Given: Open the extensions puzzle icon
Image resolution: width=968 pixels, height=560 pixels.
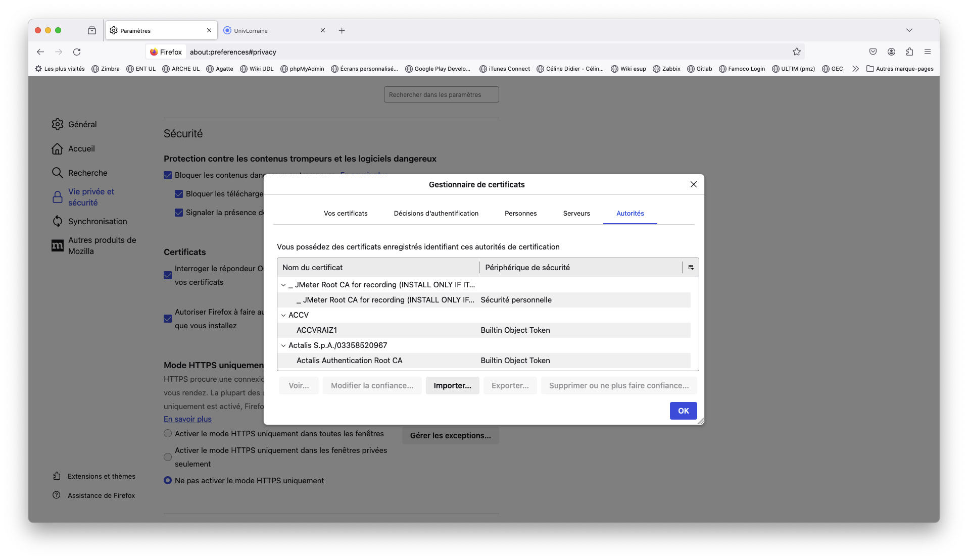Looking at the screenshot, I should tap(909, 52).
